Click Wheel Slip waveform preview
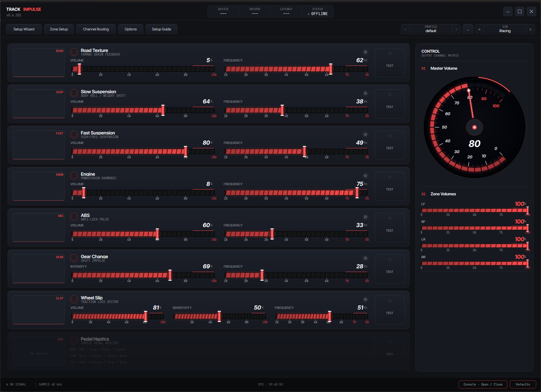The image size is (541, 392). [39, 310]
